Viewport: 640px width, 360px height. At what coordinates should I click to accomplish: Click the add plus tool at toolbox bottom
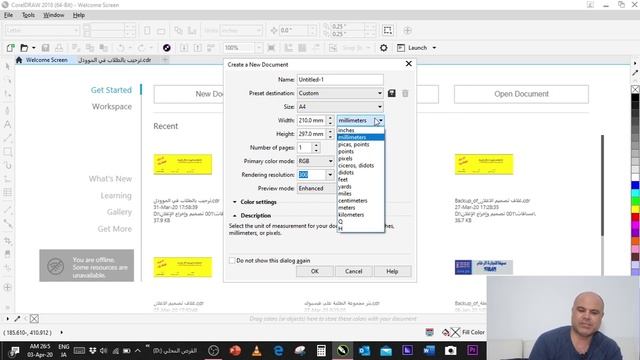(7, 287)
